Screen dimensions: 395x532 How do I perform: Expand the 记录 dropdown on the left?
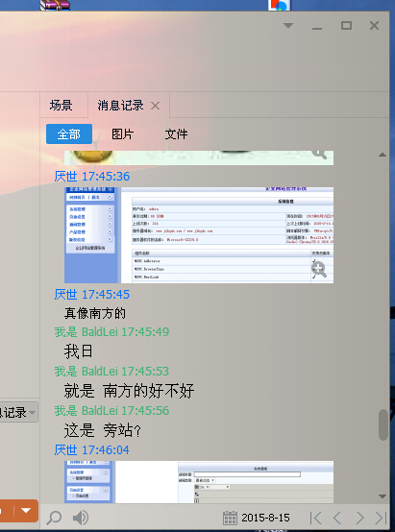point(32,413)
